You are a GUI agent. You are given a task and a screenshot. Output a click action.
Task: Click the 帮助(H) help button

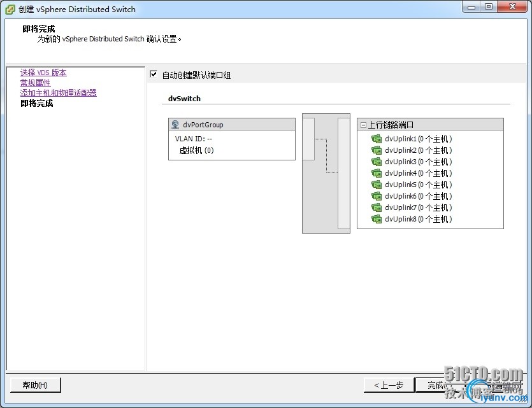click(x=35, y=385)
